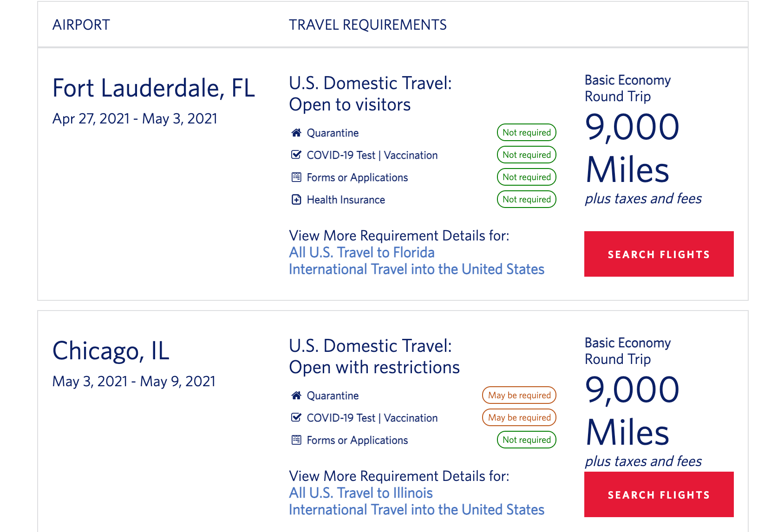This screenshot has height=532, width=784.
Task: Click Fort Lauderdale COVID-19 Test checkmark icon
Action: click(x=296, y=155)
